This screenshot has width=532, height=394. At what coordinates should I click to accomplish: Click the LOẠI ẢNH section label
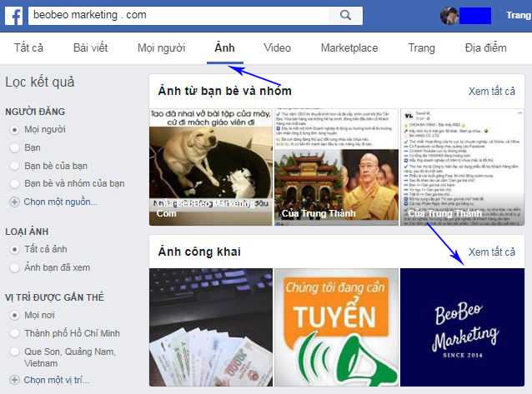[x=27, y=232]
